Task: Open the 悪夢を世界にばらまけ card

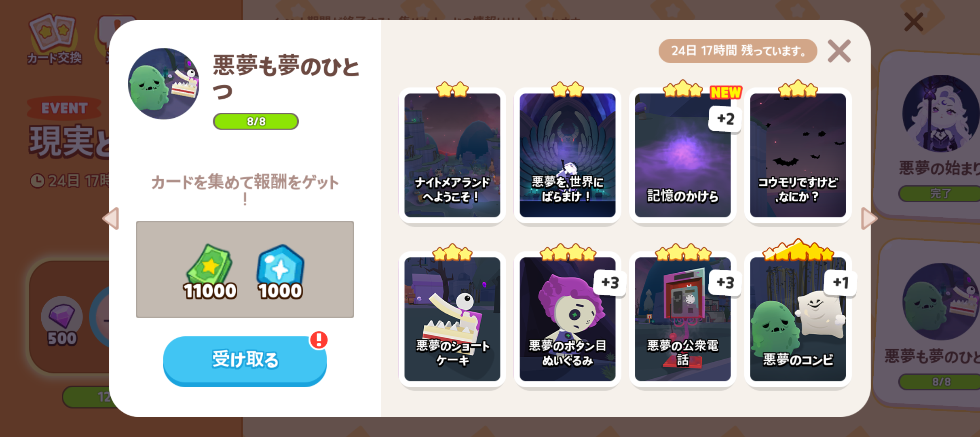Action: click(x=567, y=155)
